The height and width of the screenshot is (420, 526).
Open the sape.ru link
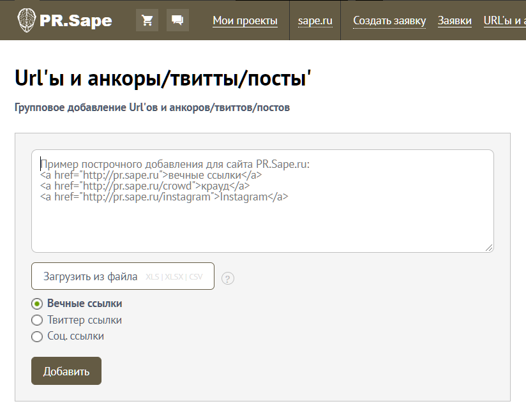tap(315, 21)
